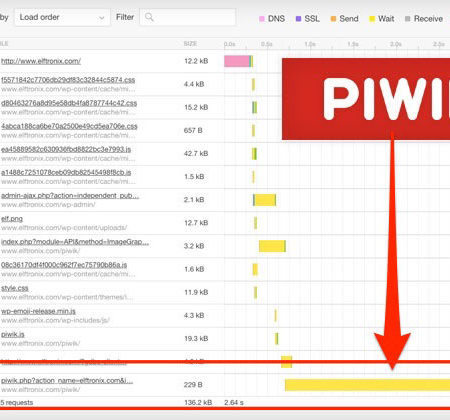This screenshot has width=450, height=420.
Task: Click the yellow wait bar for admin-ajax.php
Action: coord(265,200)
